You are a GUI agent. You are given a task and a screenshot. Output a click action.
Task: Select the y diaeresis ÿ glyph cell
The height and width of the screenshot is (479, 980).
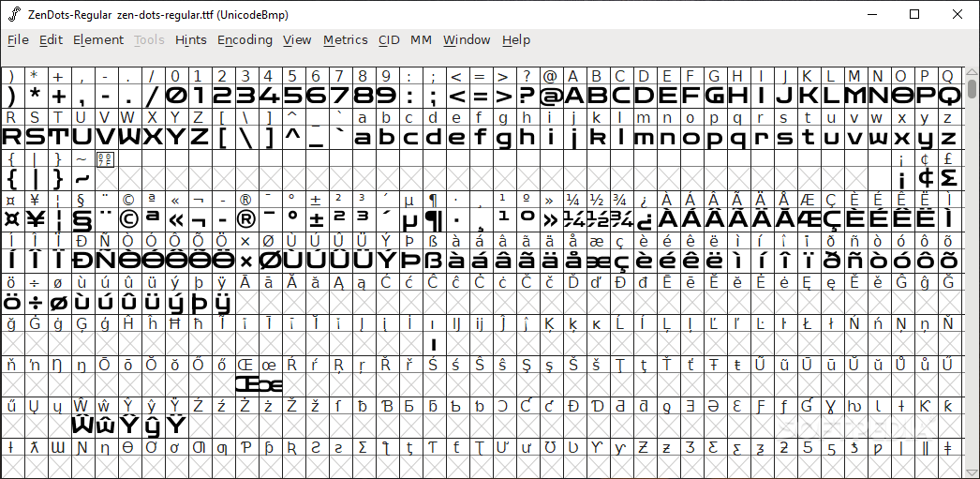coord(222,303)
